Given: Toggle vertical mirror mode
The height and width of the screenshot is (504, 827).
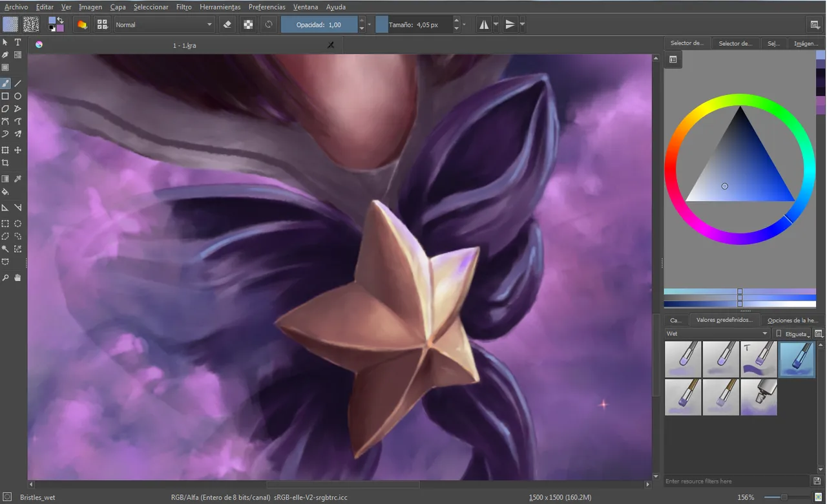Looking at the screenshot, I should [510, 25].
